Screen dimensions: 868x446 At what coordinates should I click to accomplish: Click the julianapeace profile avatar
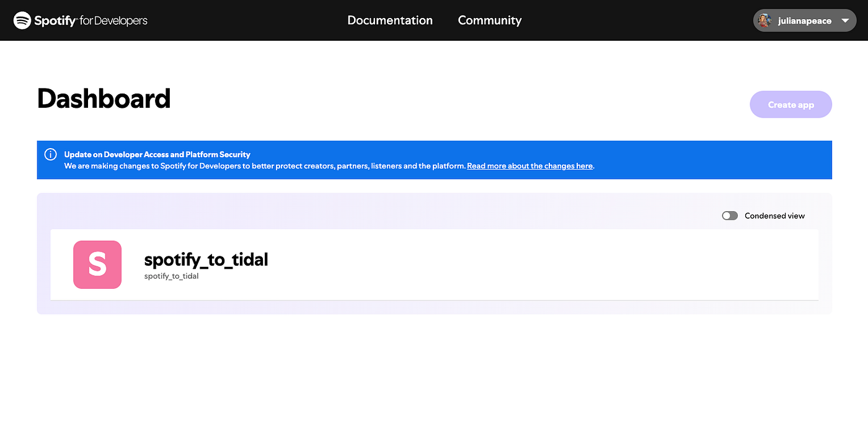(765, 20)
